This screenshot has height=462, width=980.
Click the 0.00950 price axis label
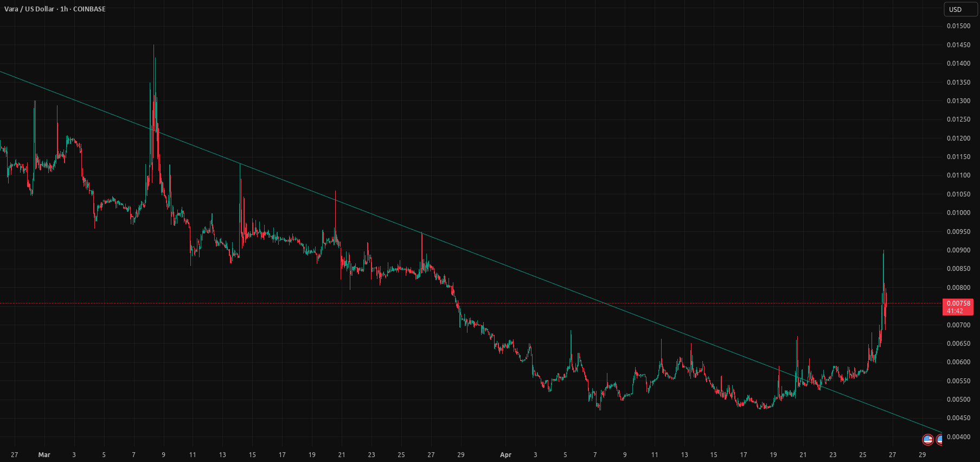point(958,232)
